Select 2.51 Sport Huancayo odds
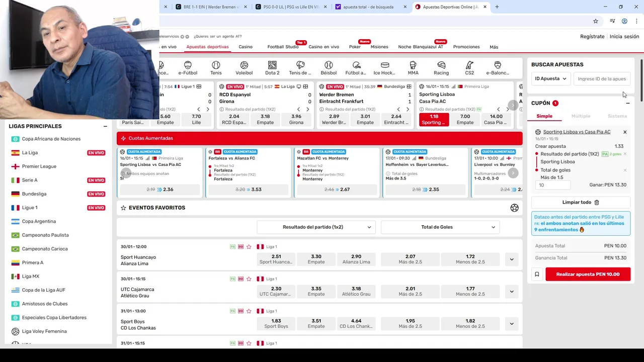Viewport: 644px width, 362px height. (276, 259)
